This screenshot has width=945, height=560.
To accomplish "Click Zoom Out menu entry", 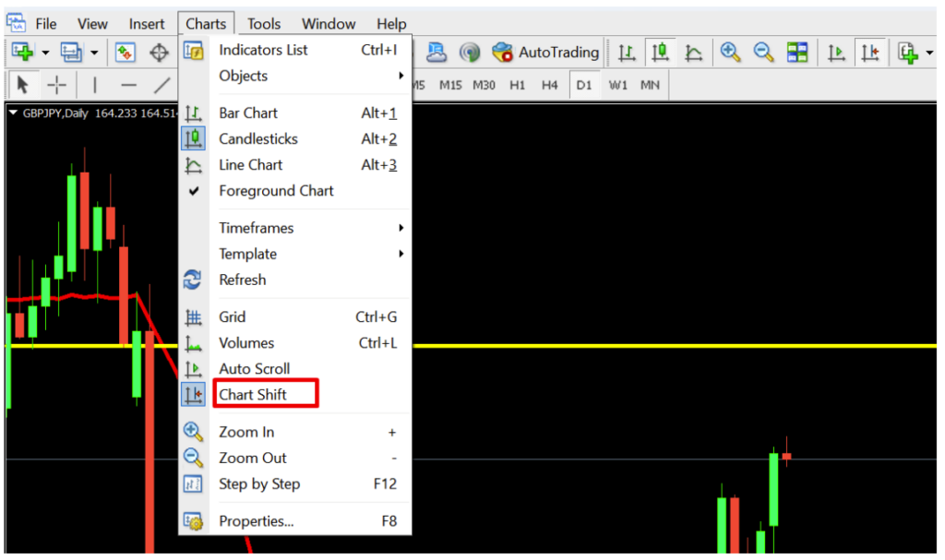I will tap(295, 459).
